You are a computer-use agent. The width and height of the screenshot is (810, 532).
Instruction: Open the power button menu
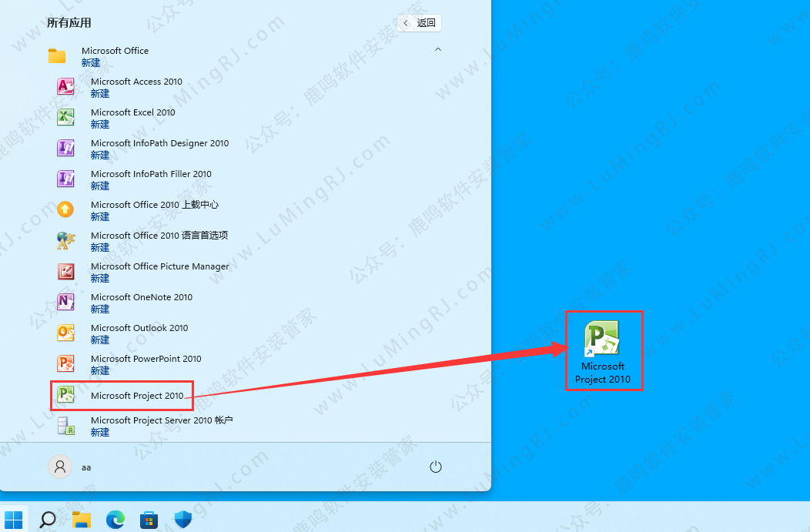(x=436, y=467)
